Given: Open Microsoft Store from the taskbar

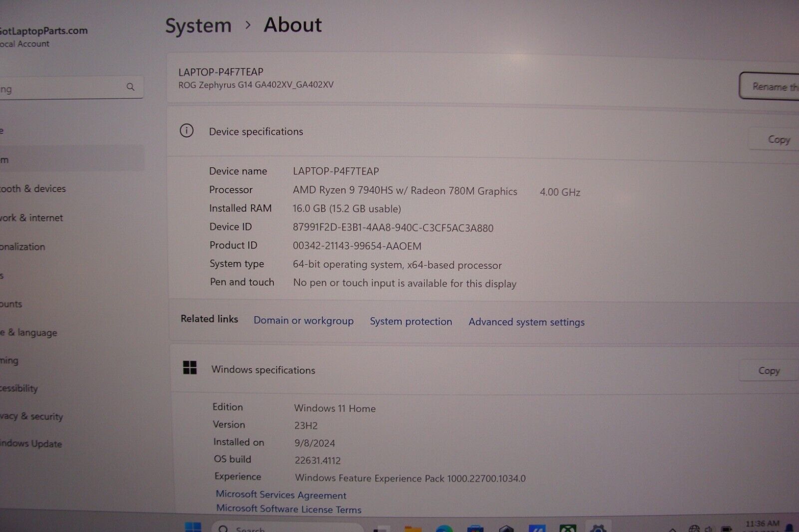Looking at the screenshot, I should 475,528.
